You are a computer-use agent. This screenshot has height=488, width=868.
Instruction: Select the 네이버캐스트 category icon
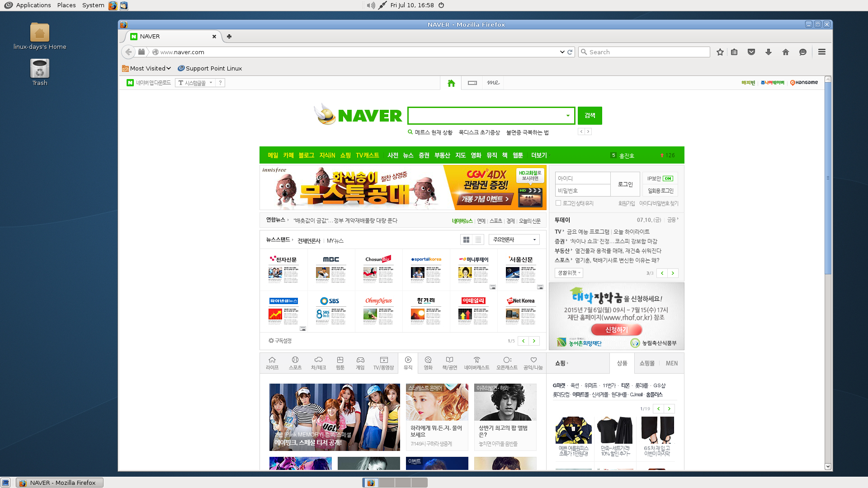click(476, 363)
